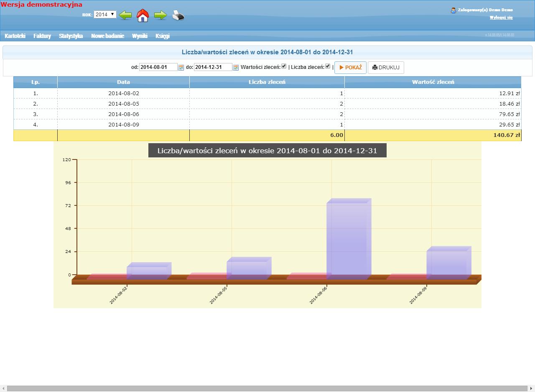535x392 pixels.
Task: Click the horizontal scrollbar at bottom
Action: coord(267,389)
